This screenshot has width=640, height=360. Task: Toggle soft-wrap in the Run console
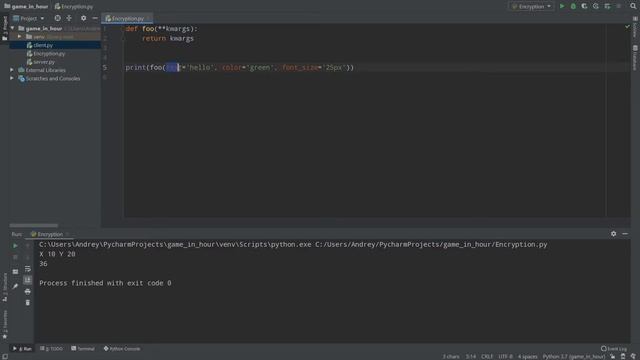pyautogui.click(x=27, y=269)
